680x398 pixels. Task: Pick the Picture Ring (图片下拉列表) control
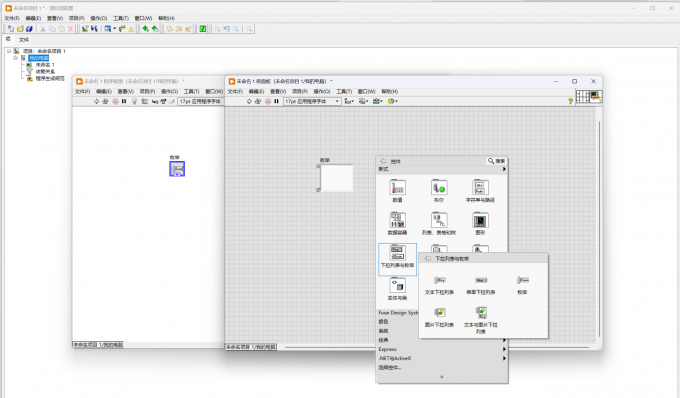[439, 317]
